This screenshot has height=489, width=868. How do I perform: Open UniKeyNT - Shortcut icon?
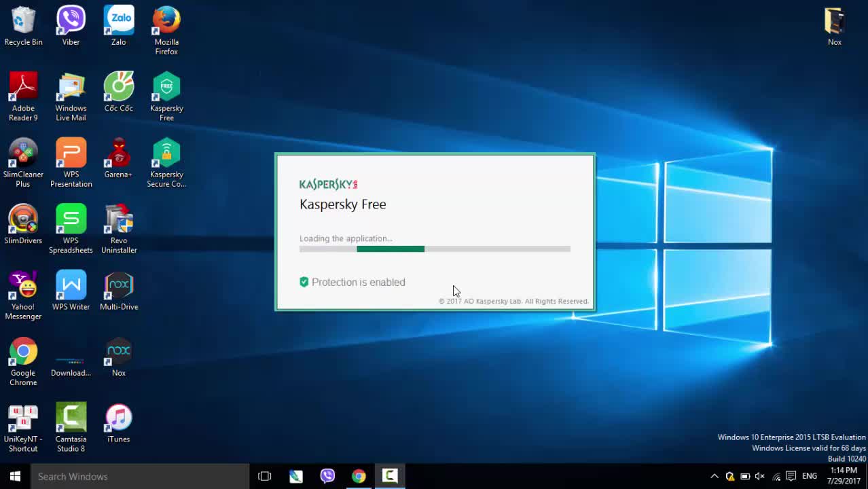(23, 429)
